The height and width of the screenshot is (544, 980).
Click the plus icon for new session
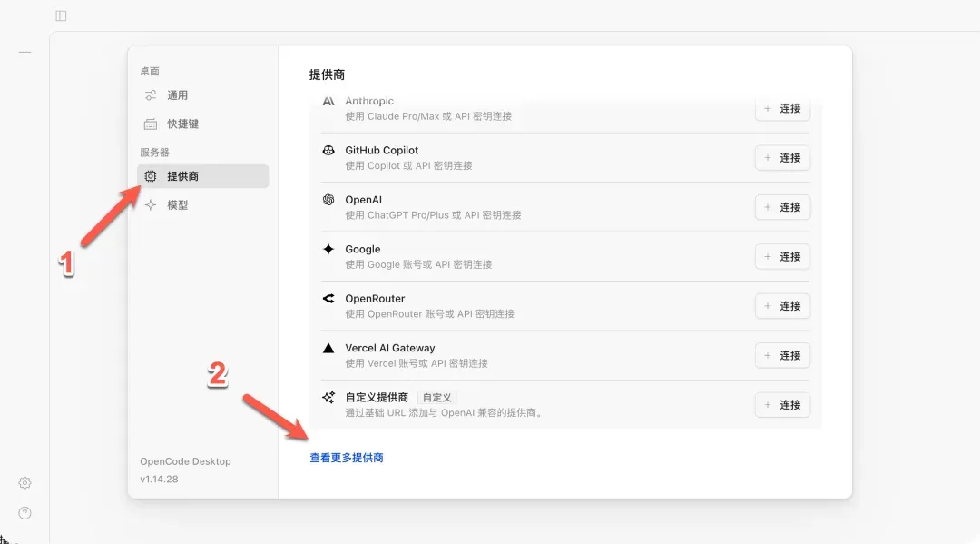coord(24,52)
